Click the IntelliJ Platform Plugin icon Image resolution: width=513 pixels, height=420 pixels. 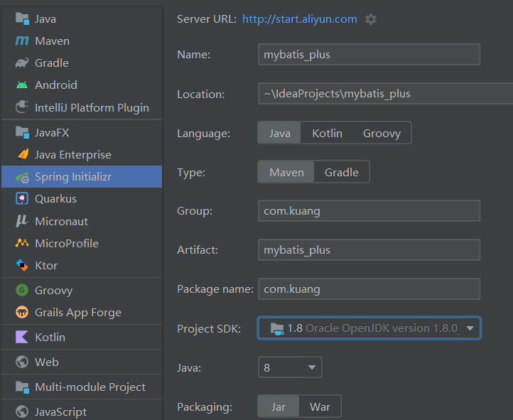click(22, 107)
